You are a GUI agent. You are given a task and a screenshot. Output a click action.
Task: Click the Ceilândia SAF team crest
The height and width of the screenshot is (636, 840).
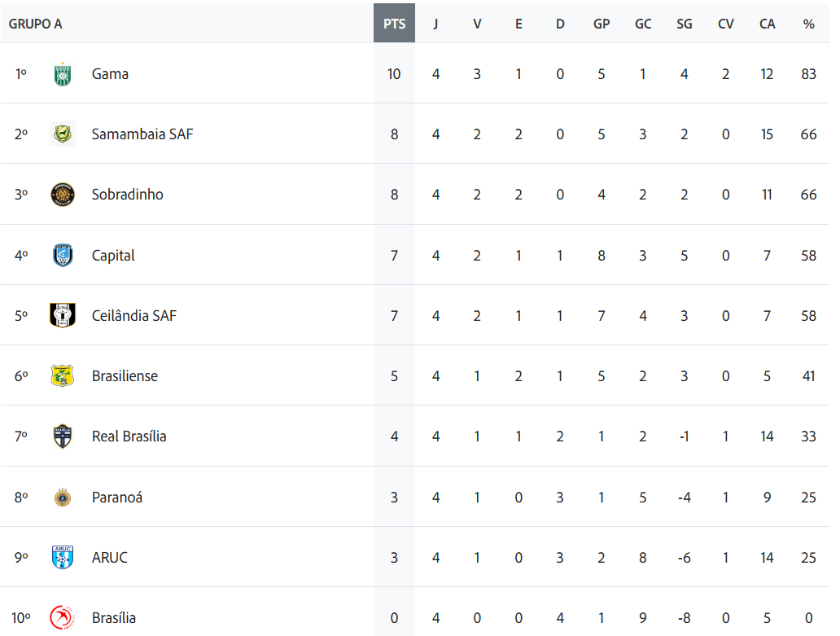(63, 316)
